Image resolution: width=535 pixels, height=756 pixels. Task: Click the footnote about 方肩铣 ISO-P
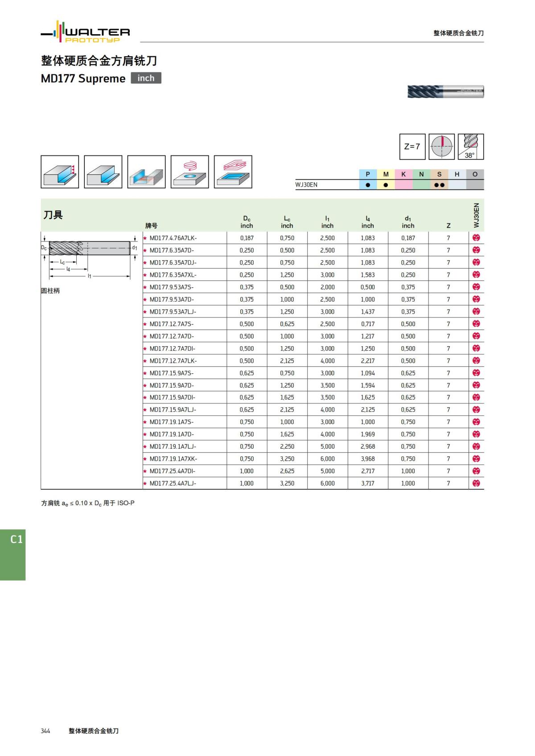pyautogui.click(x=88, y=503)
